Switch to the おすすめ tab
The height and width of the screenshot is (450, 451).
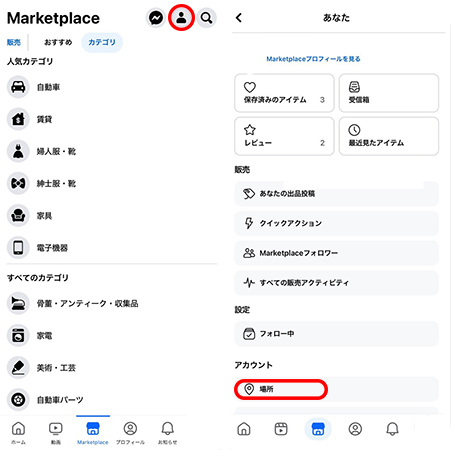pos(58,42)
